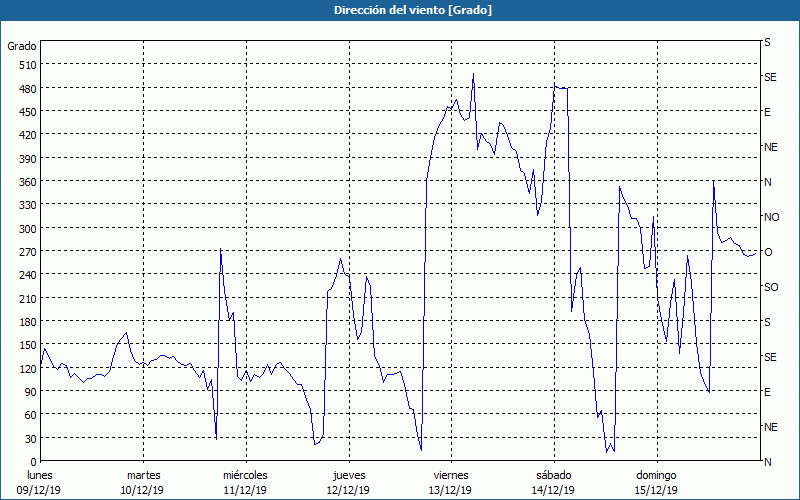Click compass 'E' at the 90 level
Screen dimensions: 800x500
pyautogui.click(x=767, y=392)
